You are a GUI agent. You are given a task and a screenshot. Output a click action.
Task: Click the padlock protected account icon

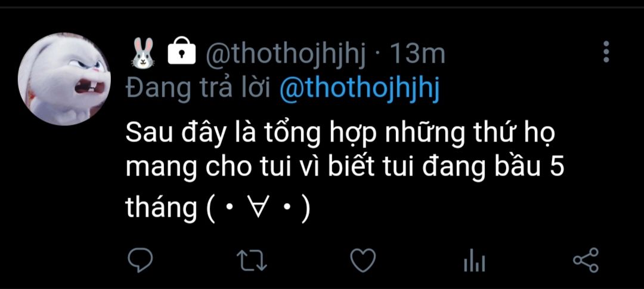[181, 54]
